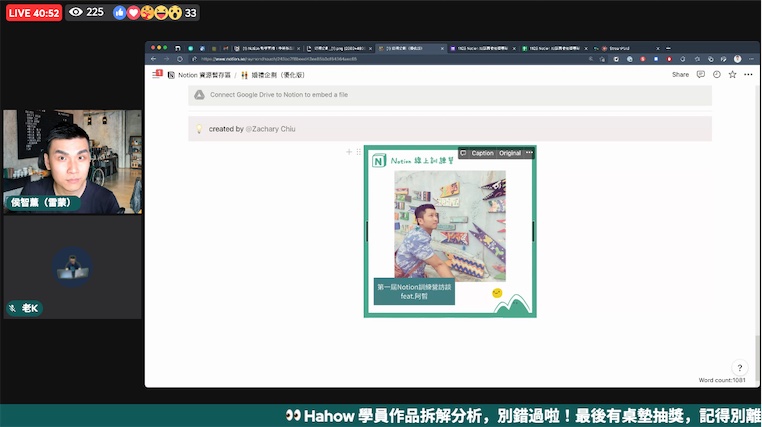Go to Notion 資源暫存區 breadcrumb
Image resolution: width=762 pixels, height=427 pixels.
point(199,75)
